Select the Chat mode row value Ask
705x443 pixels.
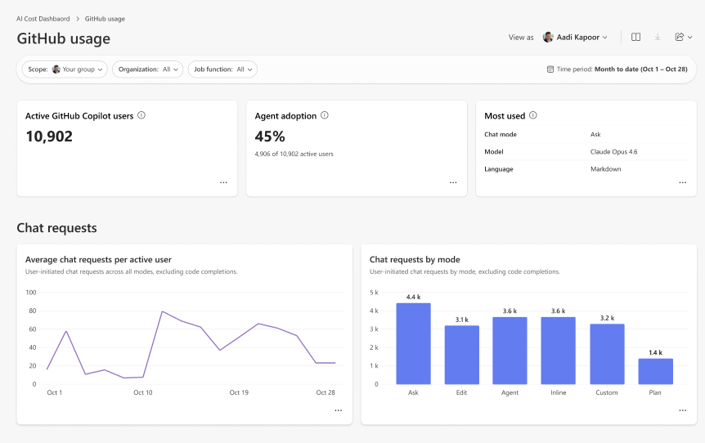595,134
